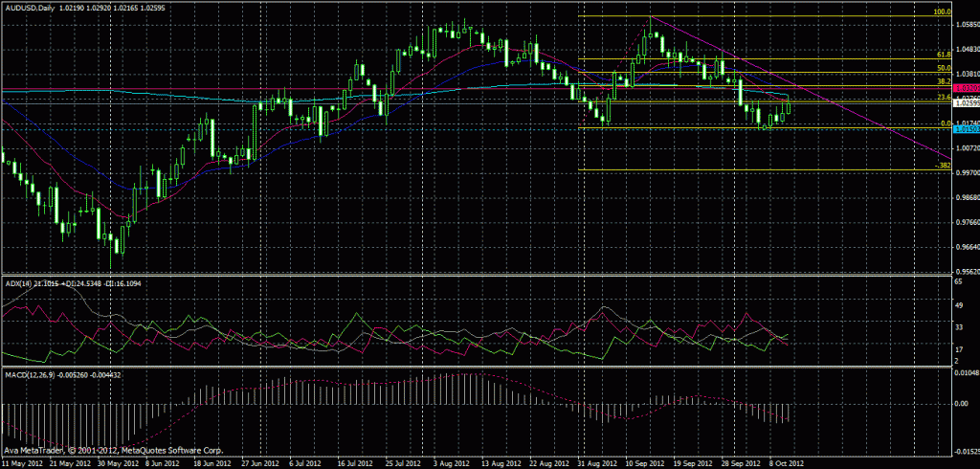The image size is (980, 469).
Task: Click the 0.00 level on MACD scale
Action: 963,404
